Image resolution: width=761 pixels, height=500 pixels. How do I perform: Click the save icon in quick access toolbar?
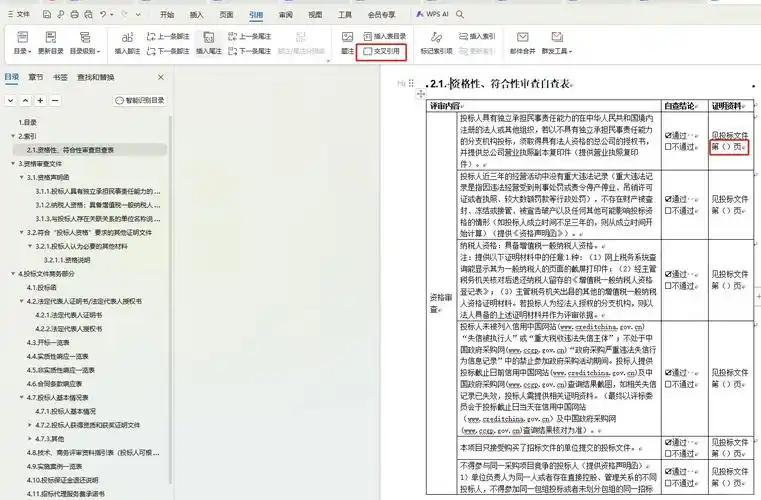click(x=47, y=15)
